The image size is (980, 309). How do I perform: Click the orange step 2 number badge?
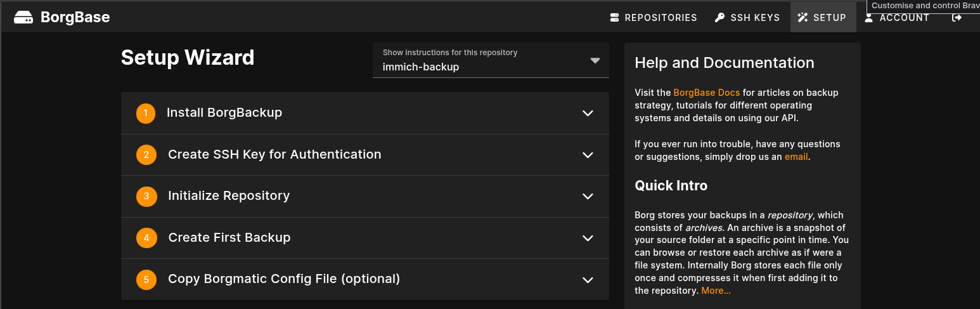click(146, 155)
